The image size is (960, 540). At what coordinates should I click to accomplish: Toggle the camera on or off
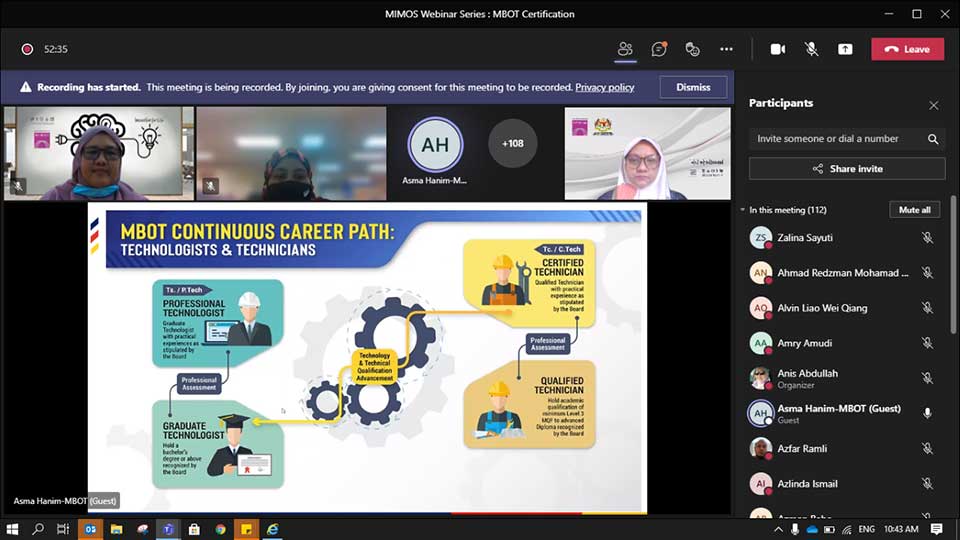(x=778, y=49)
